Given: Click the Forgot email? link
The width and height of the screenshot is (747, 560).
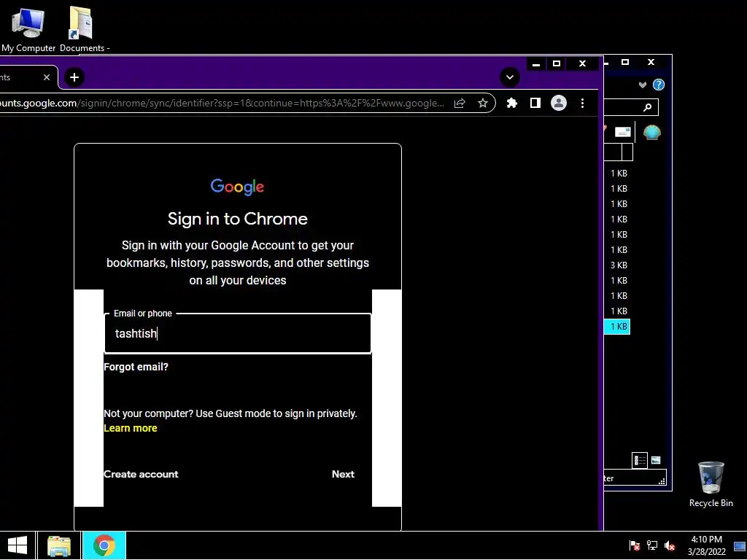Looking at the screenshot, I should (136, 367).
